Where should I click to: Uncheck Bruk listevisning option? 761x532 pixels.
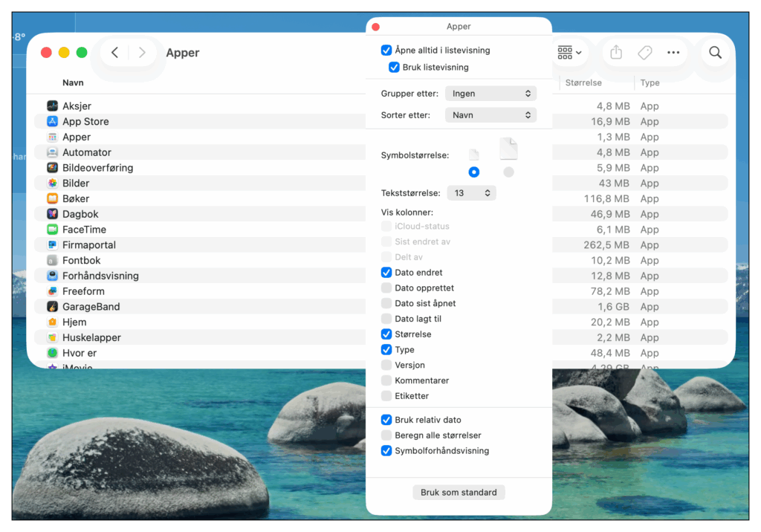(x=394, y=67)
